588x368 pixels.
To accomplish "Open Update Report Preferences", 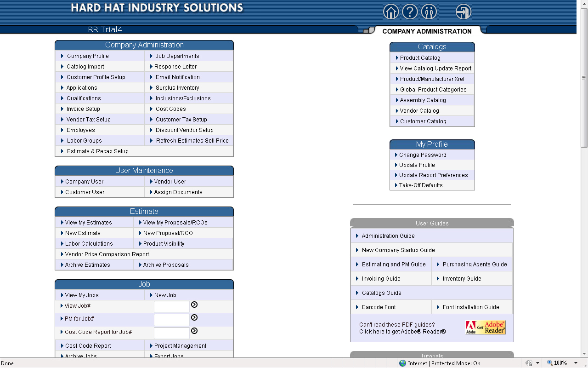I will click(x=434, y=175).
